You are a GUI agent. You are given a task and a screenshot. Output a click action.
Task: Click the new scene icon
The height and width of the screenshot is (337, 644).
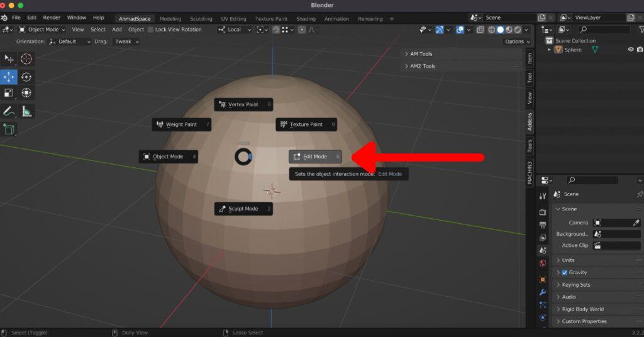(x=541, y=18)
